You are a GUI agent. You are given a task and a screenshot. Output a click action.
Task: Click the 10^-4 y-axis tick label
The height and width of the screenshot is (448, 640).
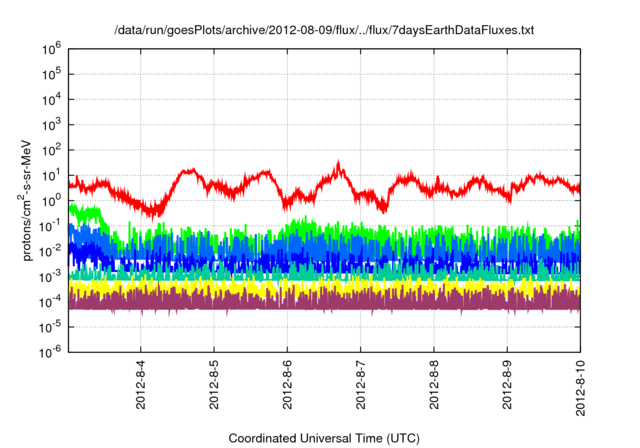51,302
